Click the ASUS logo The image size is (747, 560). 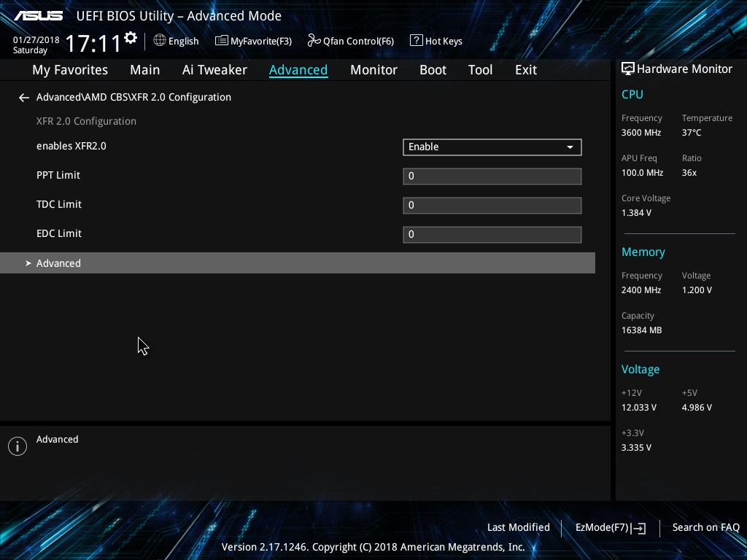39,16
